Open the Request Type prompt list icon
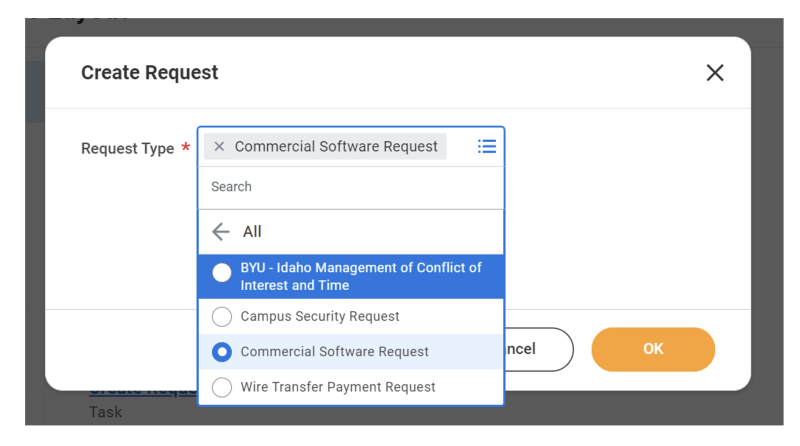Image resolution: width=800 pixels, height=446 pixels. click(x=487, y=147)
